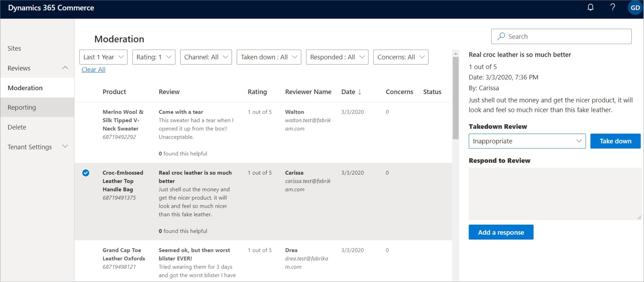Open the Last 1 Year filter

click(x=103, y=57)
